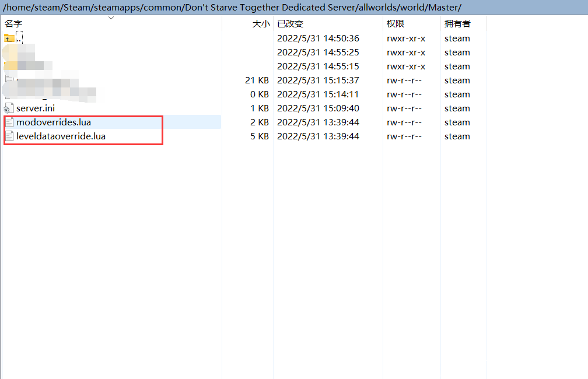Click rwxr-xr-x in the 14:50:36 row

406,38
